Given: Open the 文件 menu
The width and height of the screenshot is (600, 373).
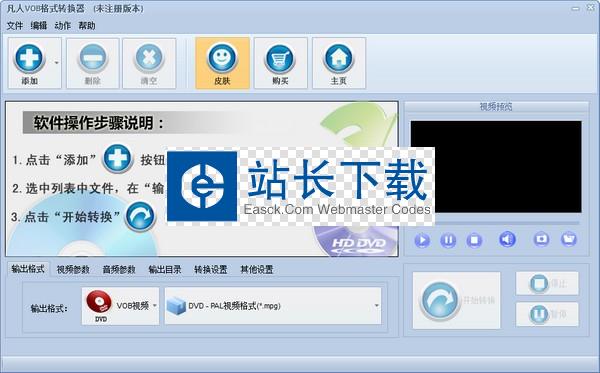Looking at the screenshot, I should (x=15, y=26).
